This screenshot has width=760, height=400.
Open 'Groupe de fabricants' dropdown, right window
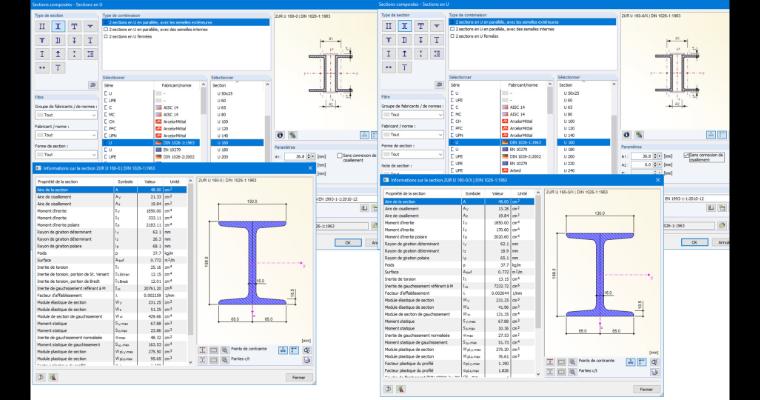pos(412,115)
